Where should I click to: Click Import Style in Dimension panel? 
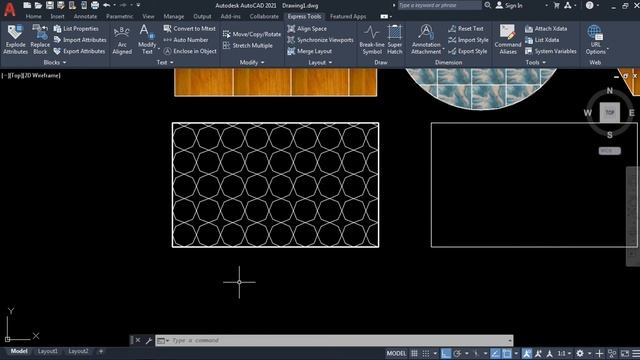point(468,40)
